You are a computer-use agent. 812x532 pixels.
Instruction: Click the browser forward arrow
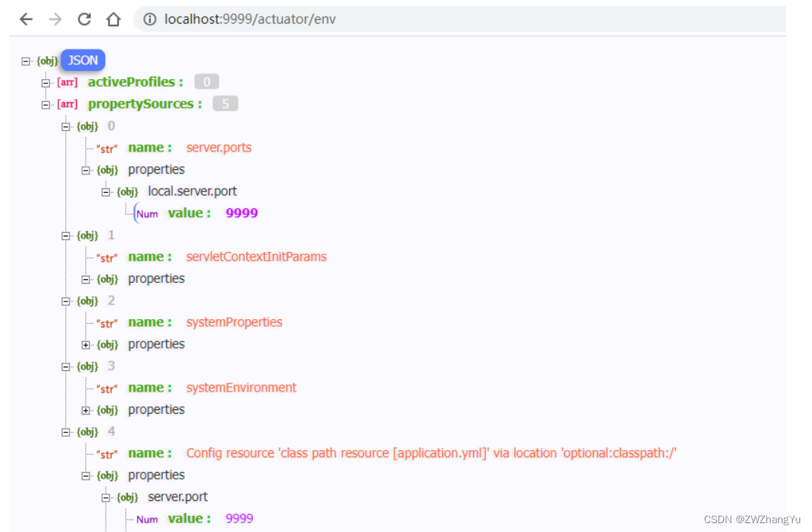[x=53, y=19]
